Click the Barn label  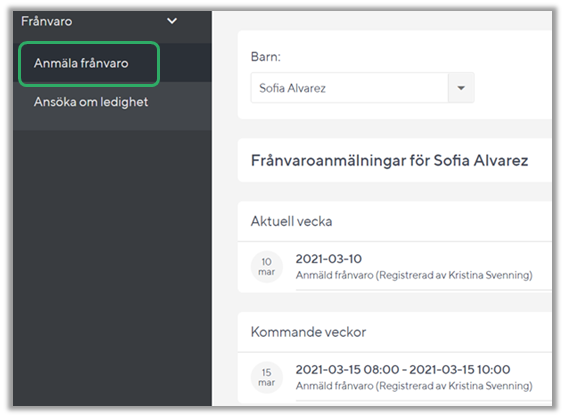(266, 57)
